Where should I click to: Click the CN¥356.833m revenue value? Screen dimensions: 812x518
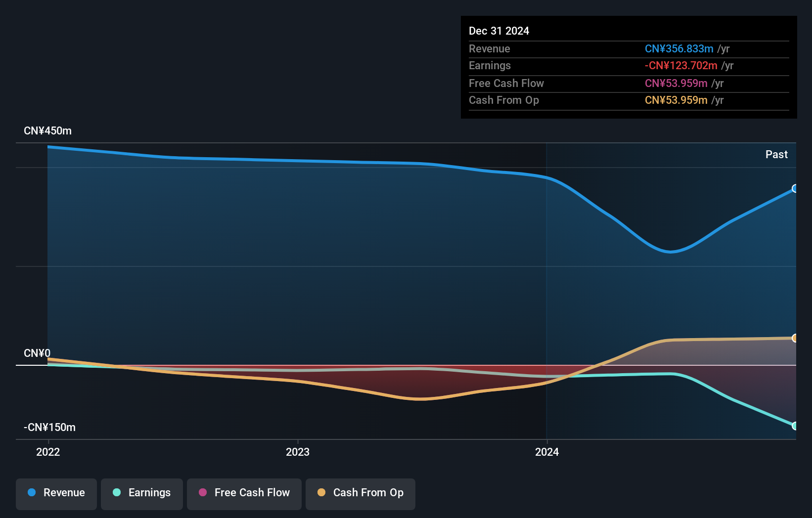coord(679,48)
